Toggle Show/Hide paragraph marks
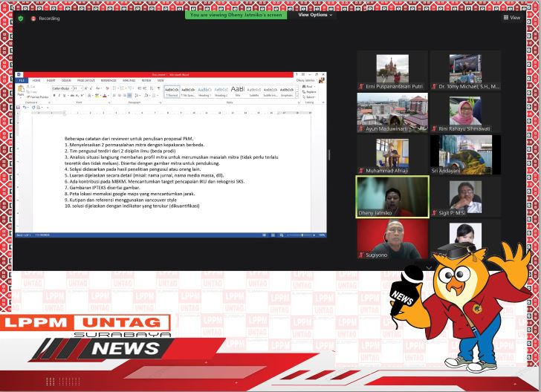Viewport: 541px width, 392px height. pos(159,88)
